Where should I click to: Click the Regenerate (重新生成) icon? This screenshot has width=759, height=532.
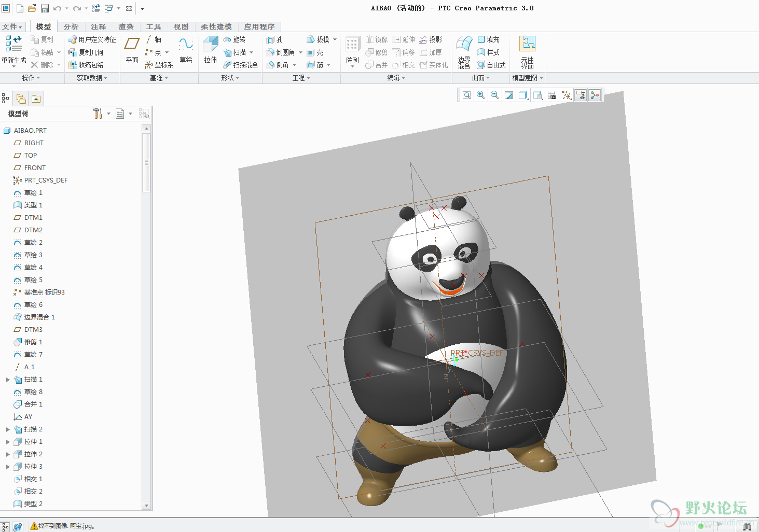pyautogui.click(x=13, y=50)
